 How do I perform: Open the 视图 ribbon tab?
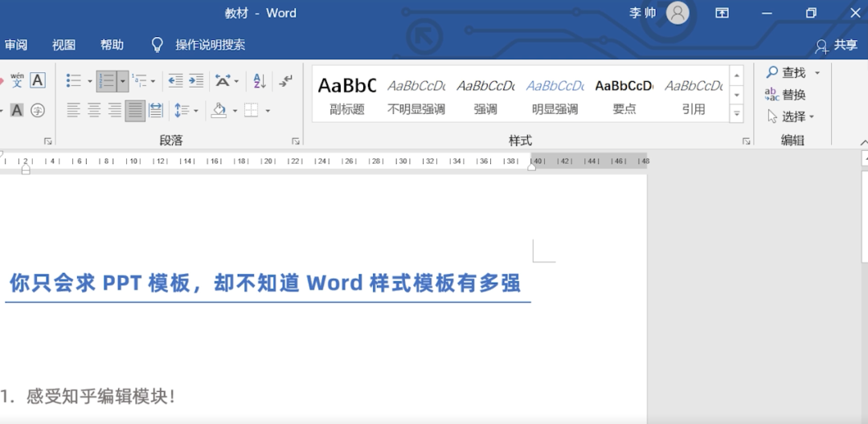pyautogui.click(x=63, y=45)
